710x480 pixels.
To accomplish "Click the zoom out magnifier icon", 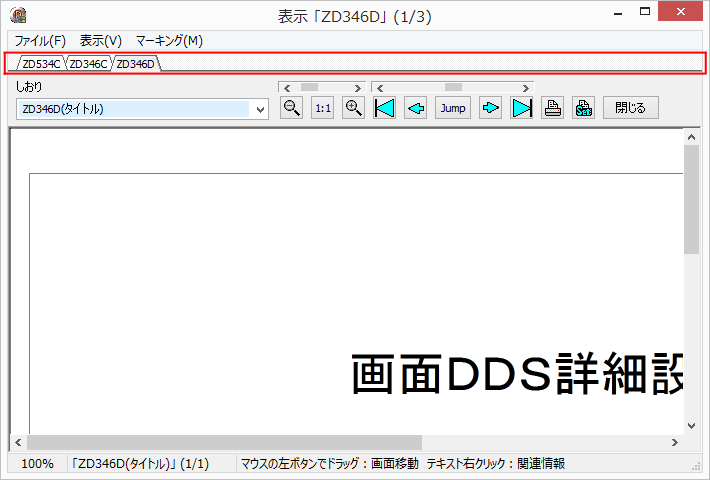I will 291,108.
